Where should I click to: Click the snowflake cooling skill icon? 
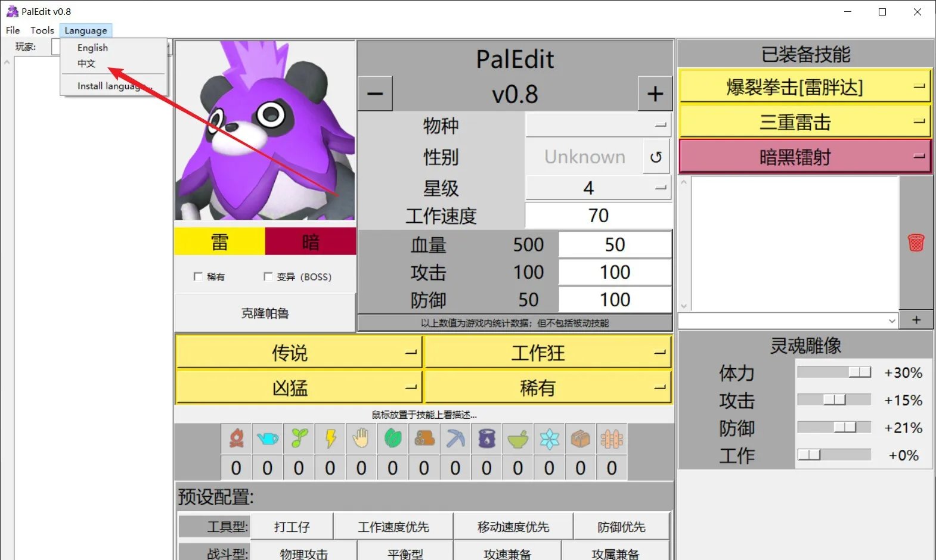coord(549,440)
